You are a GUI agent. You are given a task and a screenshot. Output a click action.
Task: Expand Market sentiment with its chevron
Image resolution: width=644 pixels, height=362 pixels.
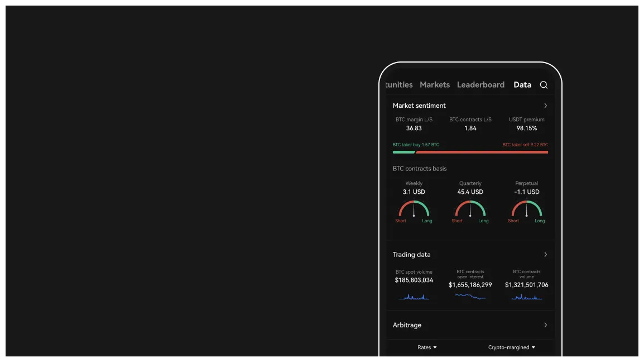point(545,106)
